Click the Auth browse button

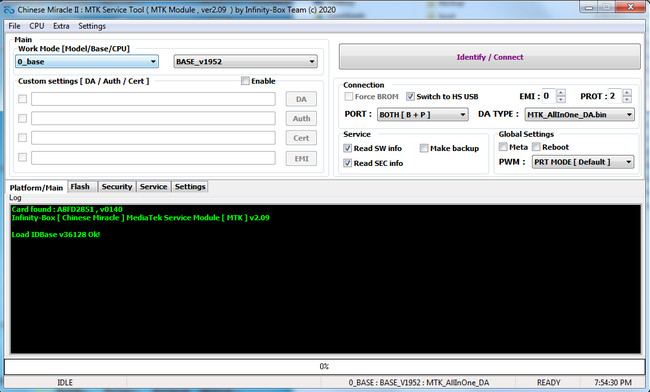[x=301, y=119]
